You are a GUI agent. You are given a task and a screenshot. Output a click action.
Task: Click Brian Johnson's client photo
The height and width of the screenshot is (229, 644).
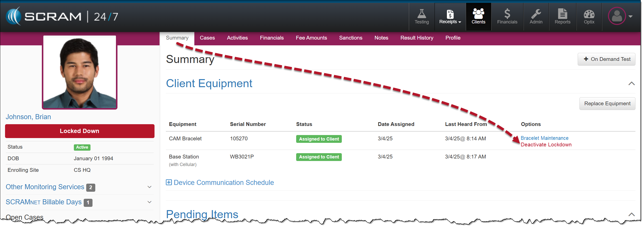pos(80,72)
